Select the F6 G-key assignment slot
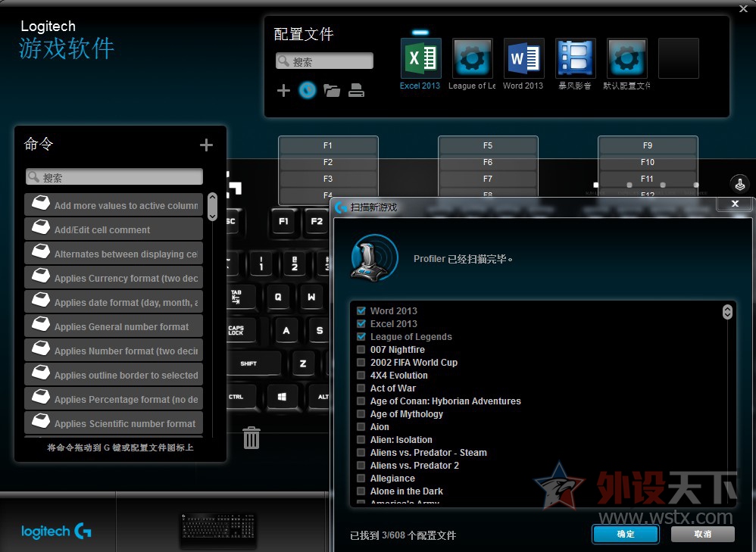Image resolution: width=756 pixels, height=552 pixels. tap(488, 162)
